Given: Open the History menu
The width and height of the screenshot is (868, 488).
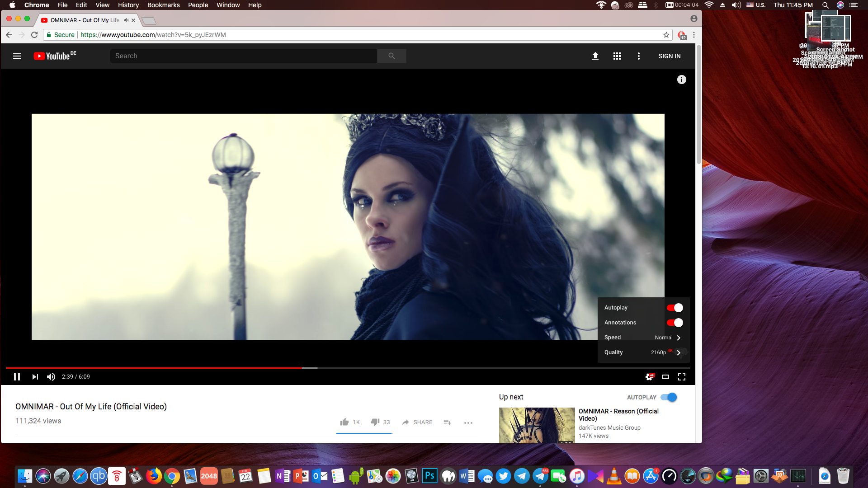Looking at the screenshot, I should [x=128, y=5].
